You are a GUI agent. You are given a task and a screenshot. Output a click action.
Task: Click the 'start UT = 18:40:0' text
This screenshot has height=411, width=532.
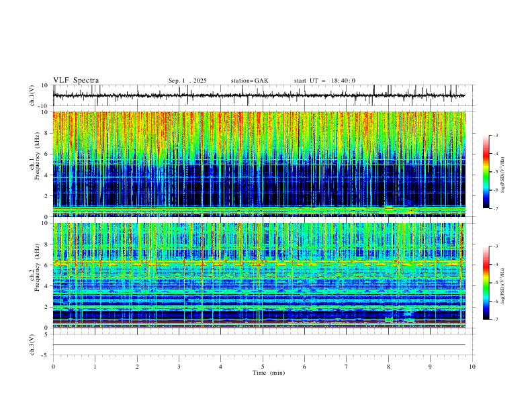(x=324, y=81)
